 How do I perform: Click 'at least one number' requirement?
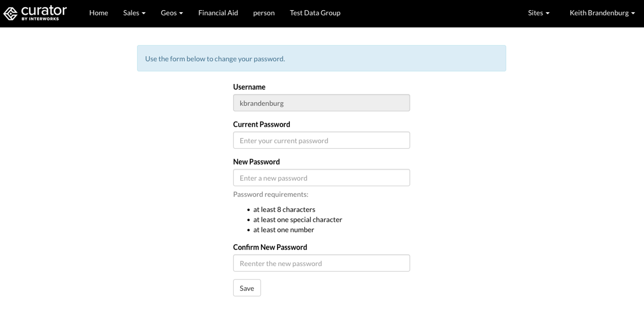[x=284, y=230]
